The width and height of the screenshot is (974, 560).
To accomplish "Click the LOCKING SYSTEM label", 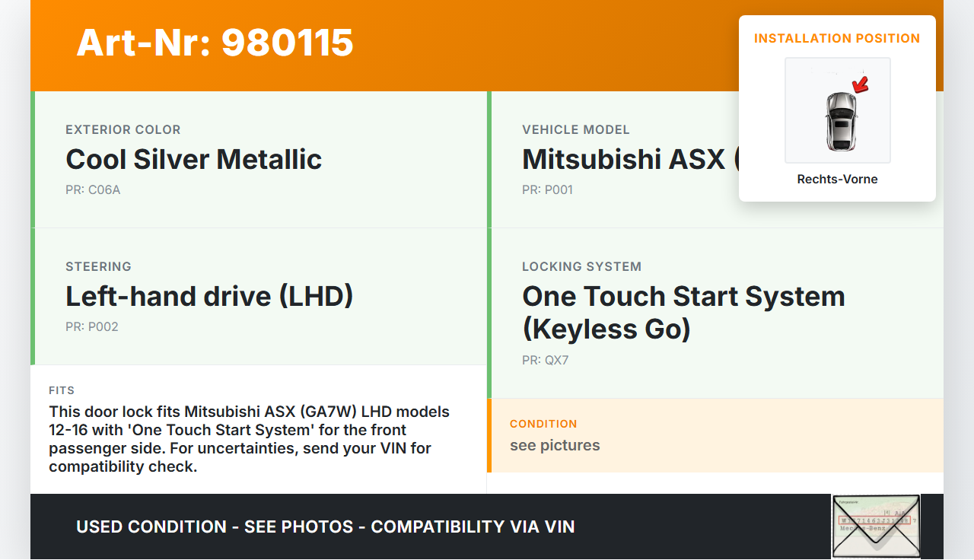I will point(581,267).
